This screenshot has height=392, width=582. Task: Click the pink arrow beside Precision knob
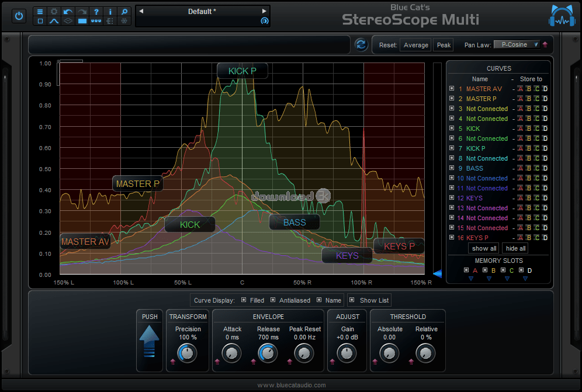pyautogui.click(x=172, y=362)
